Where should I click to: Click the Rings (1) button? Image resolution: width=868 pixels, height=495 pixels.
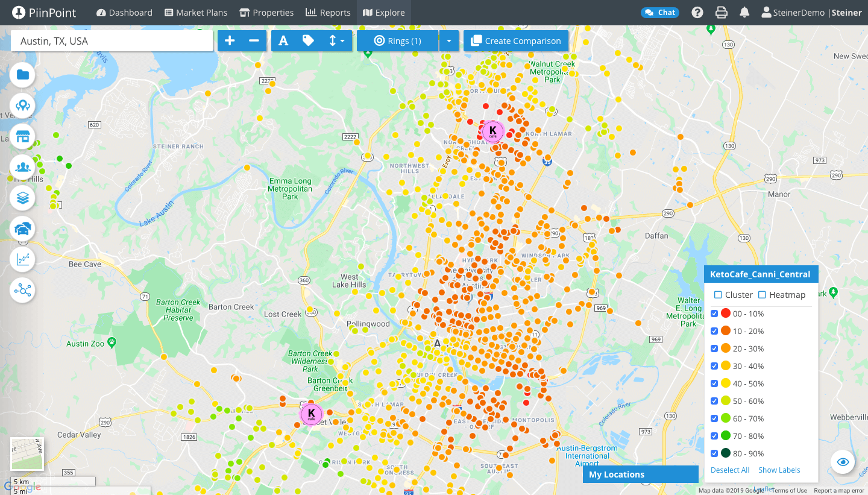398,41
